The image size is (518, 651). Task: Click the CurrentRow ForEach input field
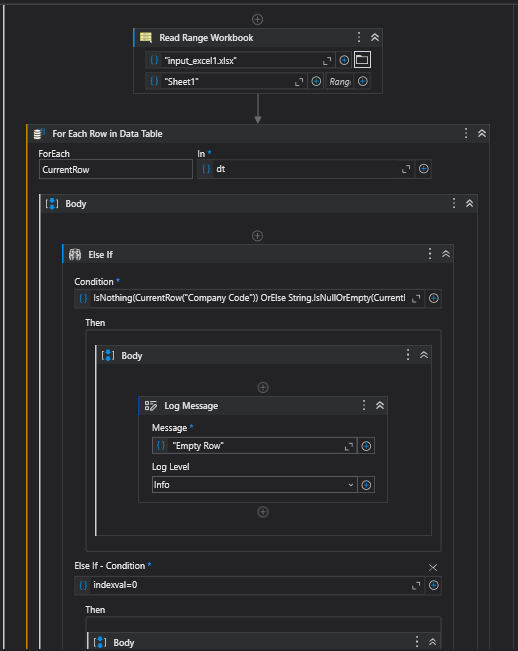pyautogui.click(x=116, y=169)
